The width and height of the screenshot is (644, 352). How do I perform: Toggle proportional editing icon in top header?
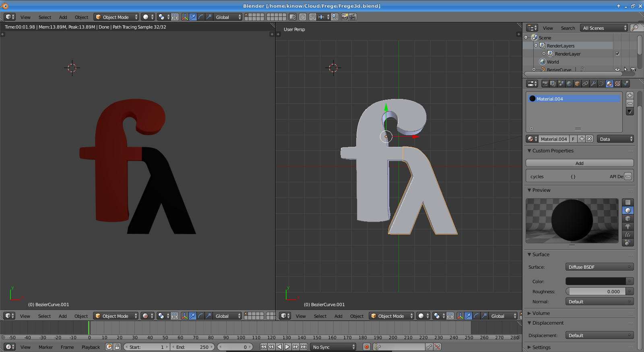pyautogui.click(x=303, y=17)
